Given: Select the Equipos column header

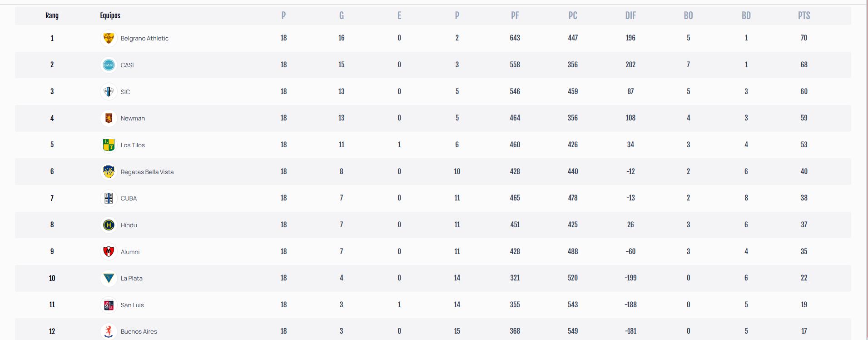Looking at the screenshot, I should tap(110, 15).
